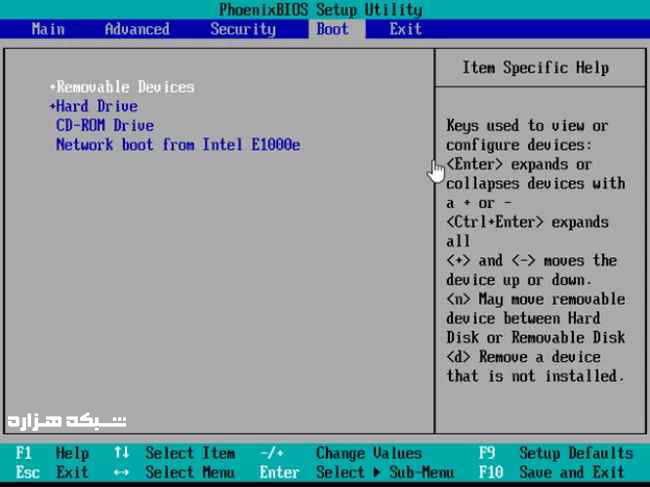Click the left-right arrows Select Menu icon

pos(121,472)
